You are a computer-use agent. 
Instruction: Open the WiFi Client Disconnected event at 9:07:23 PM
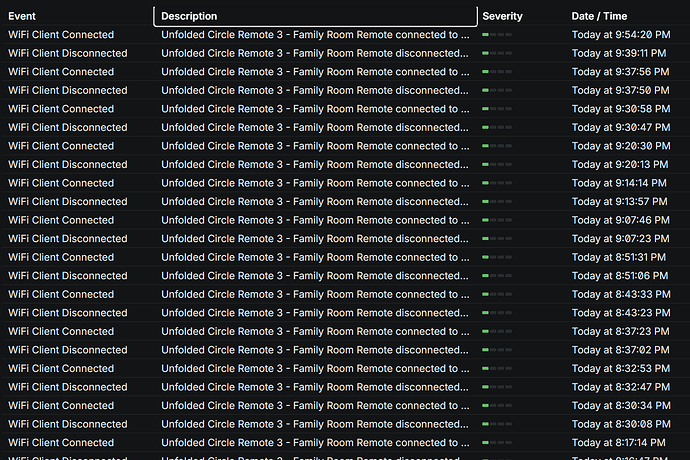[68, 238]
